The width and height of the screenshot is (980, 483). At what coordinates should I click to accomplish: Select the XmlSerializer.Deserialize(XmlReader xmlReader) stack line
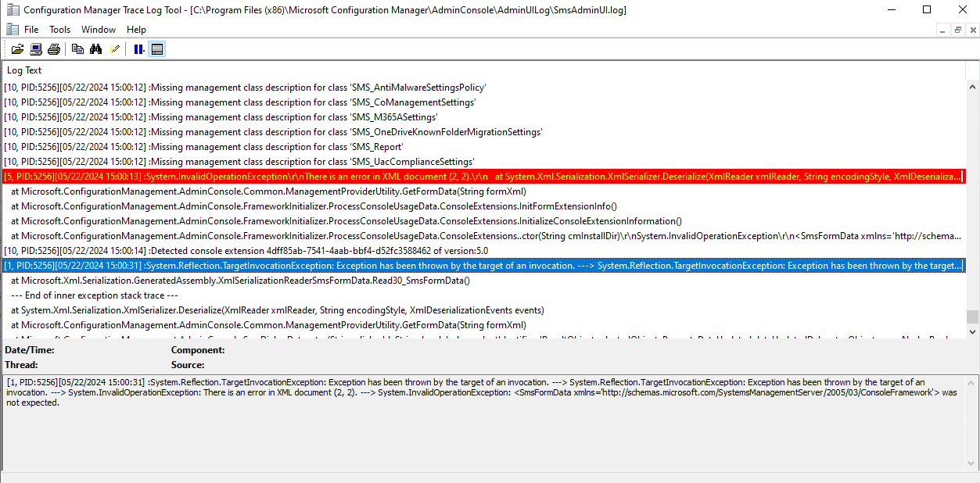point(484,310)
